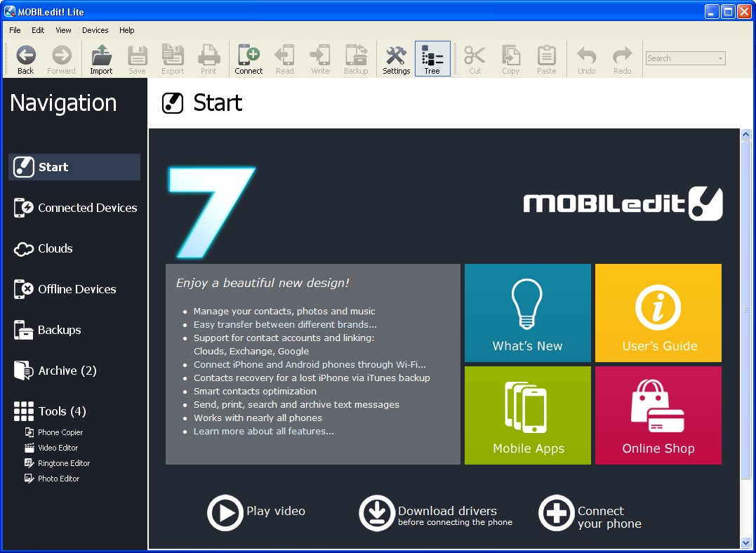Image resolution: width=756 pixels, height=553 pixels.
Task: Launch the Phone Copier tool
Action: tap(54, 432)
